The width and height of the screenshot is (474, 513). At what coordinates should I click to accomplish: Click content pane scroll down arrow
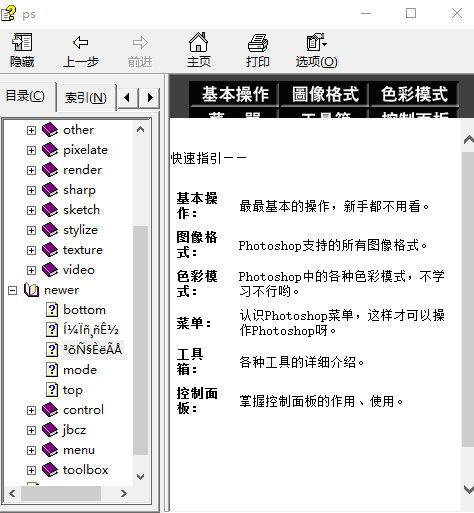pos(468,489)
